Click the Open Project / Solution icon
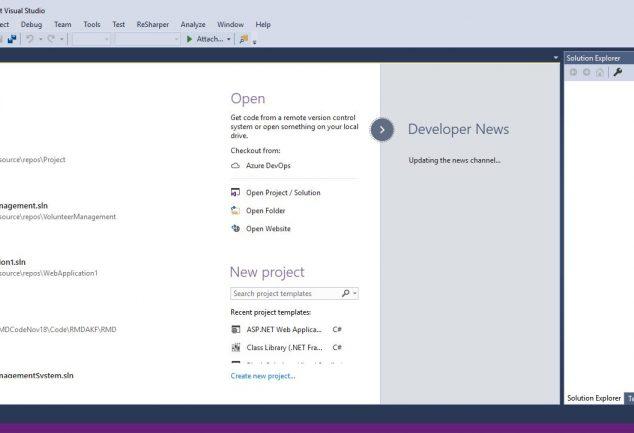Screen dimensions: 634x433 click(235, 192)
